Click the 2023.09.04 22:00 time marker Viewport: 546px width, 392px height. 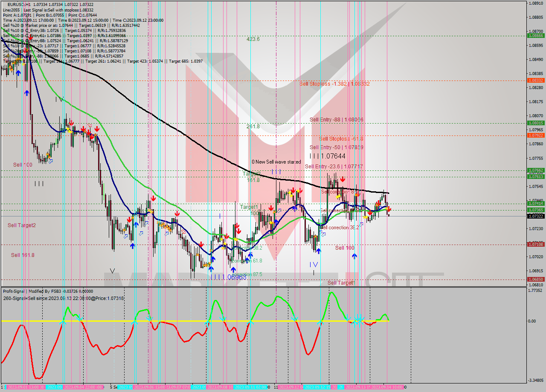point(82,387)
